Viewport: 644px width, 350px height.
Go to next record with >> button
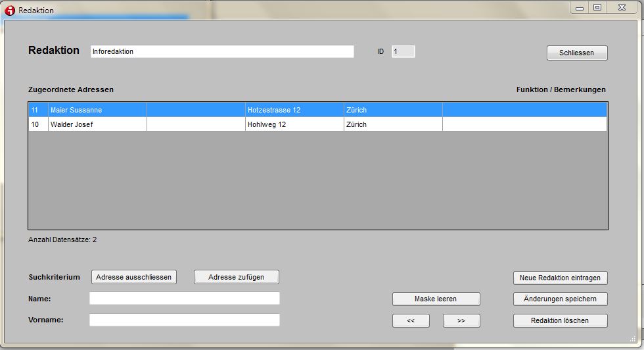[461, 320]
